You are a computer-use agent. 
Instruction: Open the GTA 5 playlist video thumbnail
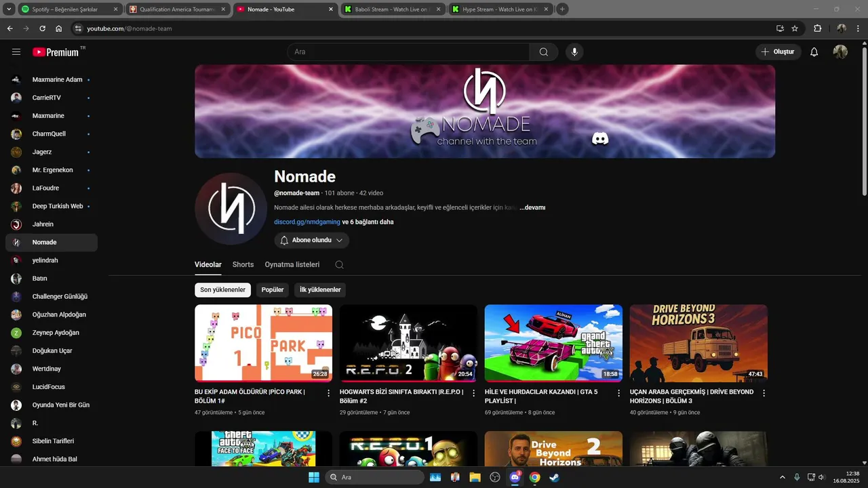pos(553,343)
